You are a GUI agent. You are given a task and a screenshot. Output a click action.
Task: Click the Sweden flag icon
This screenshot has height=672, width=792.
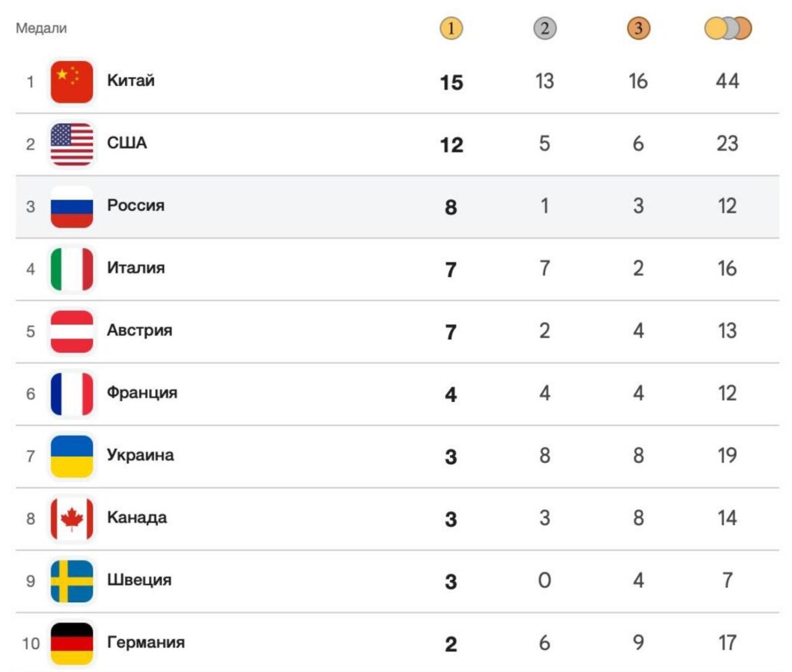[72, 581]
